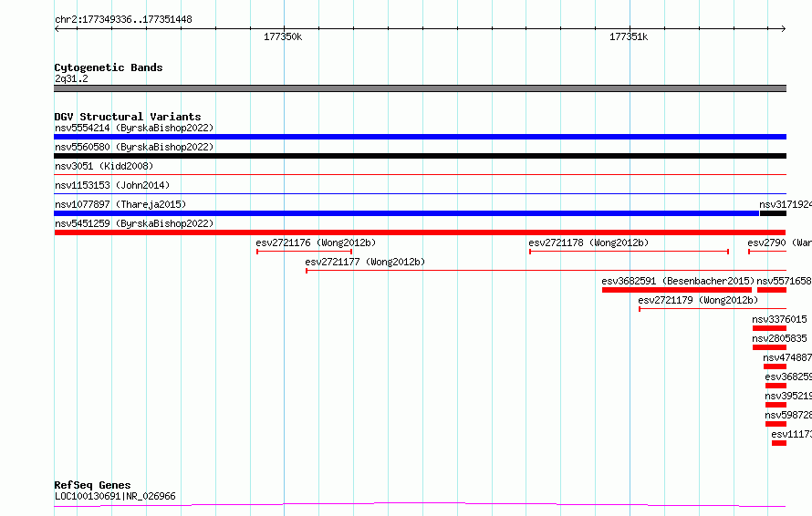Click the nsv5554214 (ByrskaBishop2022) label
Viewport: 812px width, 516px height.
pos(134,128)
